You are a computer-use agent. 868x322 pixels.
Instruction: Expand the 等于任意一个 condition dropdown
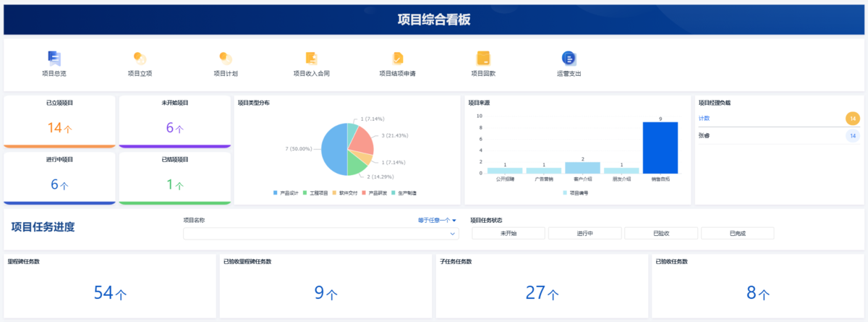[437, 220]
